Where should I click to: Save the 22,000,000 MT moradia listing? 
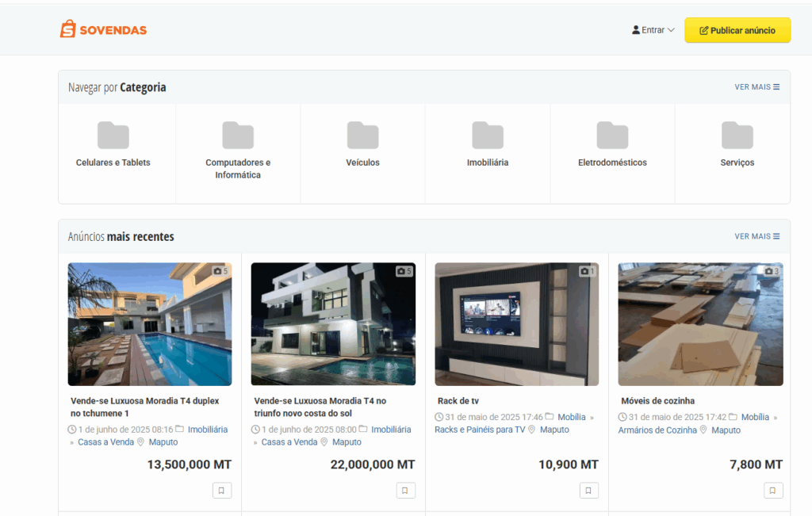[405, 491]
